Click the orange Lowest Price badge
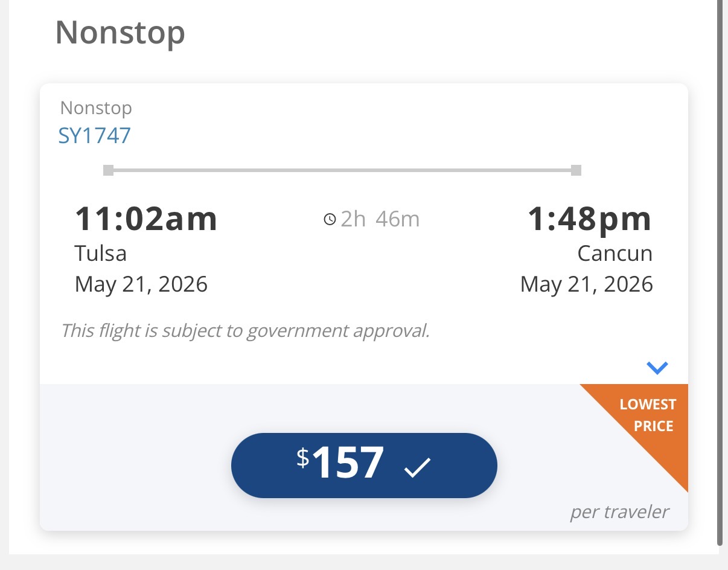Image resolution: width=728 pixels, height=570 pixels. point(651,421)
